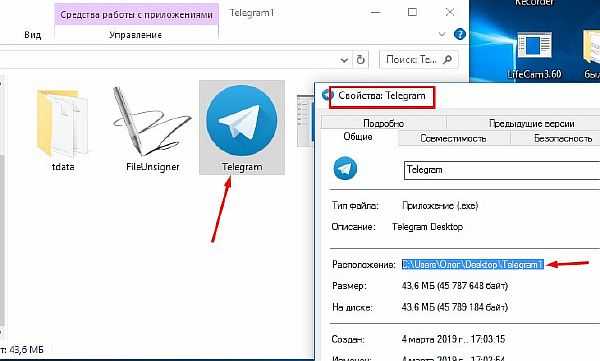Screen dimensions: 600x361
Task: Switch to the Подробно tab
Action: tap(383, 123)
